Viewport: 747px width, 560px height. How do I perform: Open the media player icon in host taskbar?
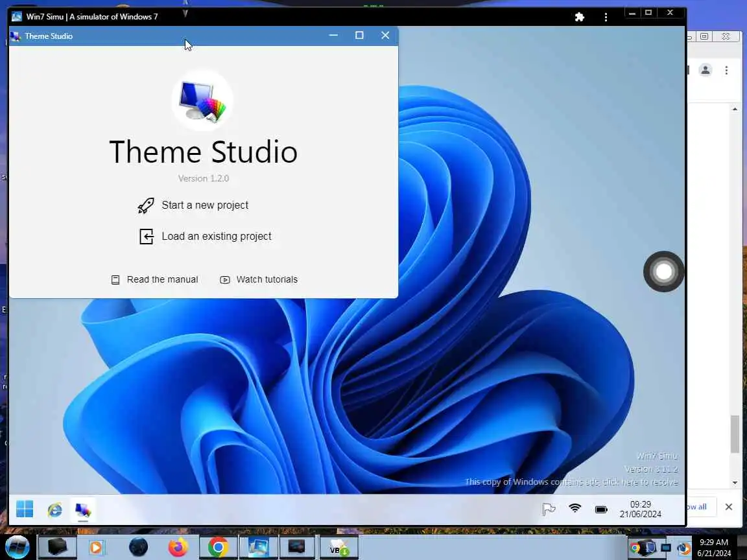[x=96, y=547]
